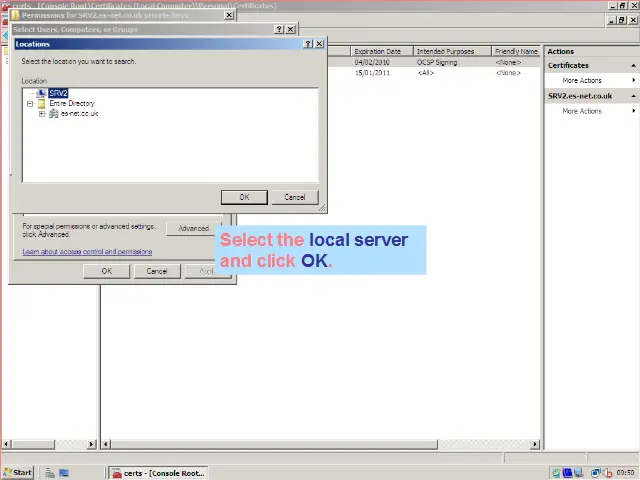Open More Actions under SRV2.es-net.co.uk
This screenshot has width=640, height=480.
(582, 111)
